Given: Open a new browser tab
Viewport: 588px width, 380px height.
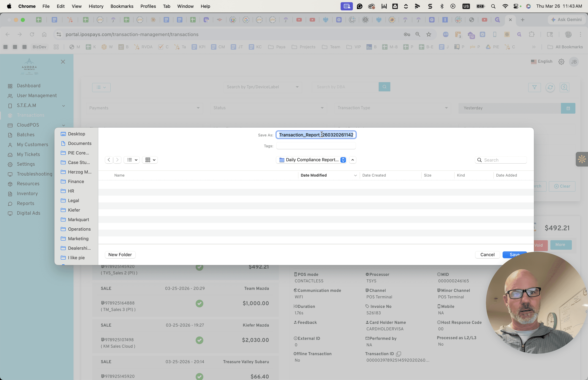Looking at the screenshot, I should 522,20.
